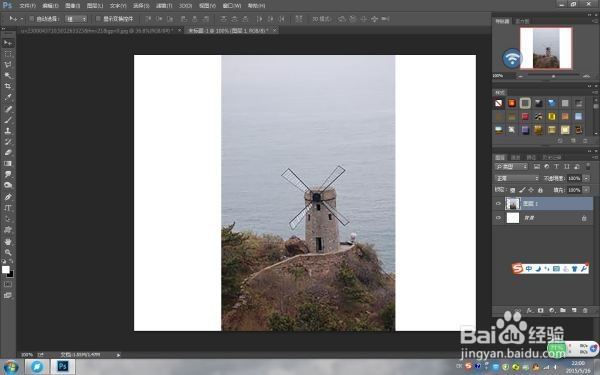600x375 pixels.
Task: Switch to the Channels tab
Action: (x=515, y=157)
